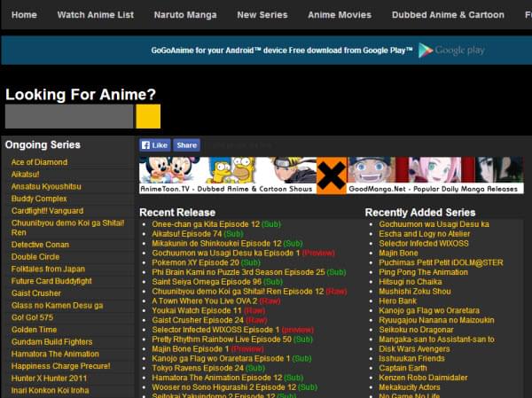532x398 pixels.
Task: Click the Google Play logo
Action: 452,51
